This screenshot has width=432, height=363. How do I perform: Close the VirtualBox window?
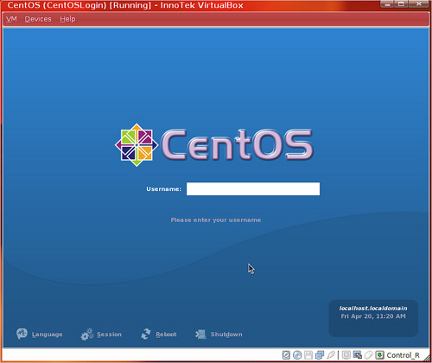pos(419,4)
